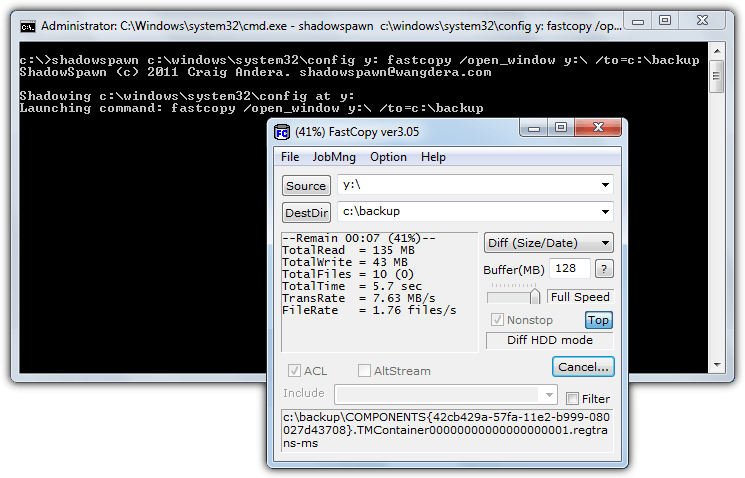Click the Remain 00:07 (41%) line
Image resolution: width=745 pixels, height=478 pixels.
(359, 238)
